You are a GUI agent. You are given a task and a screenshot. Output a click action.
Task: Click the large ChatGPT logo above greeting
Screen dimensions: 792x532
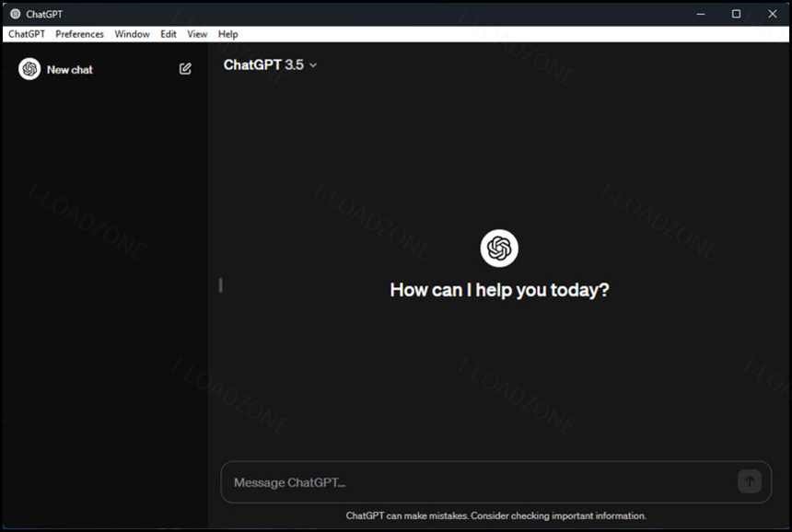coord(499,248)
